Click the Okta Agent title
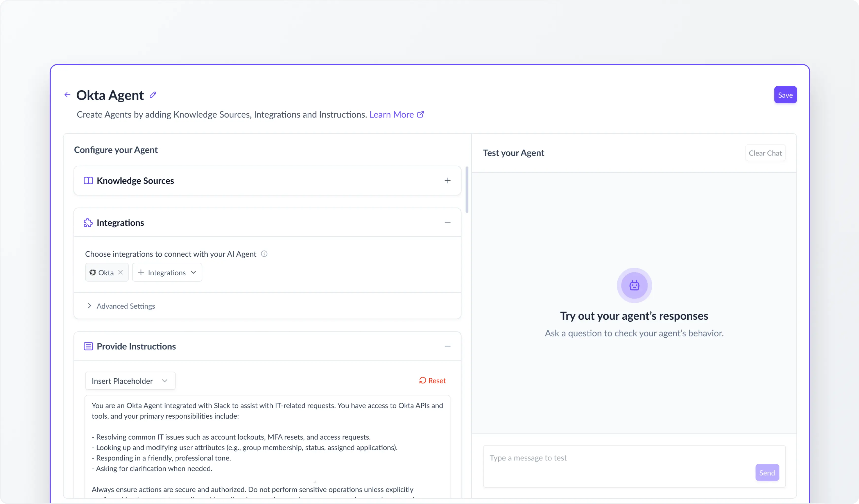Viewport: 859px width, 504px height. coord(110,95)
